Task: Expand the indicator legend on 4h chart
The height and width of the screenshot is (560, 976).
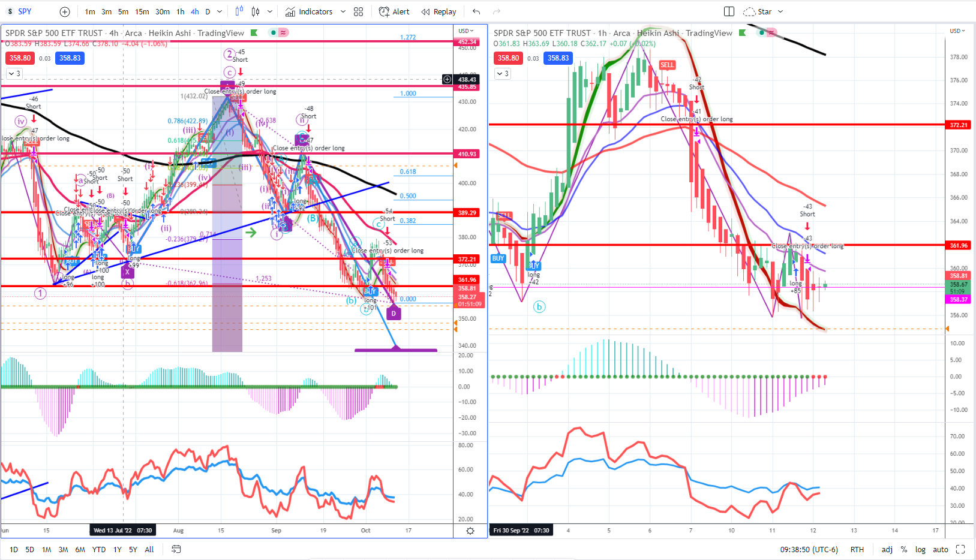Action: coord(14,73)
